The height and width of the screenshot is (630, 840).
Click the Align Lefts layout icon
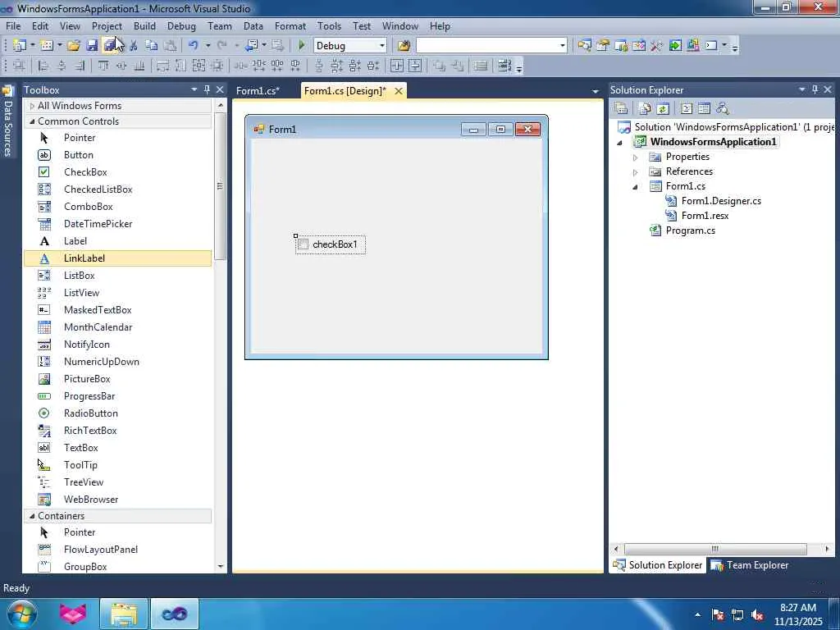click(x=43, y=66)
